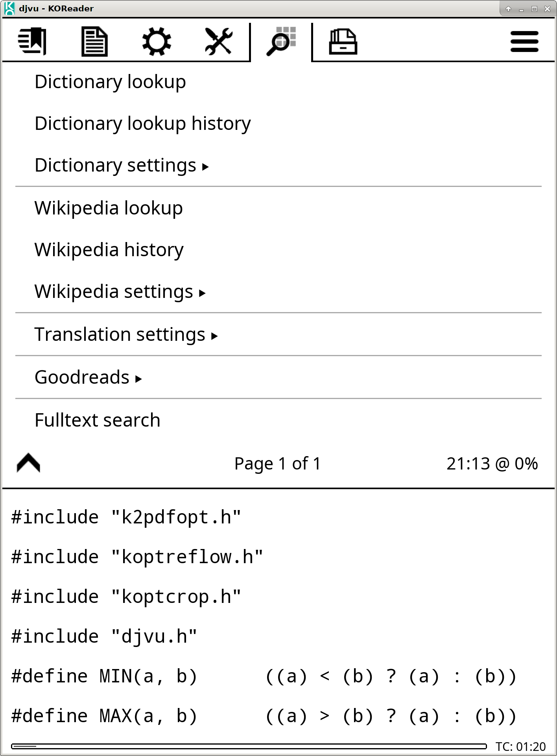Viewport: 557px width, 756px height.
Task: Open Dictionary lookup
Action: coord(110,82)
